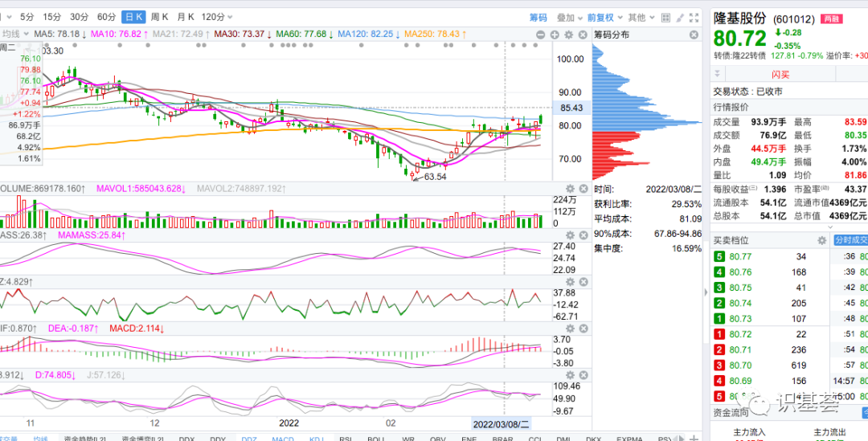The width and height of the screenshot is (868, 441).
Task: Expand the double-chevron next to 闪买
Action: tap(718, 74)
